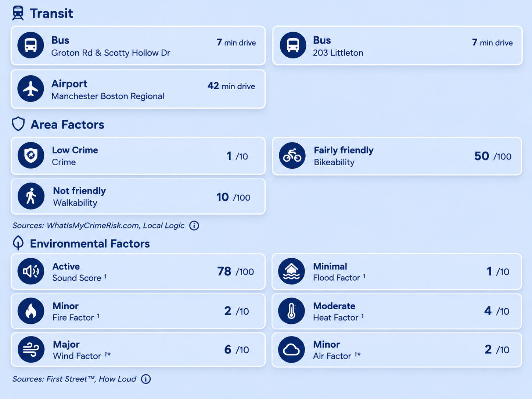
Task: Open the Not friendly Walkability card
Action: 138,197
